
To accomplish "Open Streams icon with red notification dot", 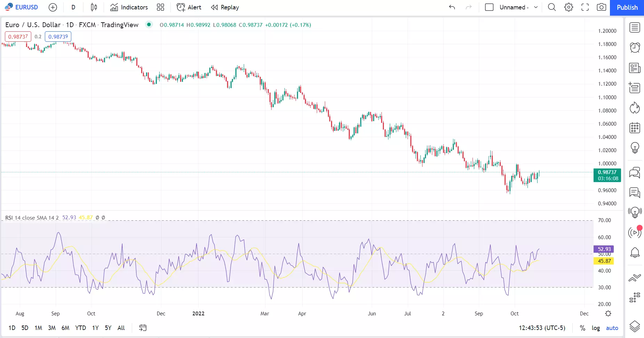I will pos(635,232).
